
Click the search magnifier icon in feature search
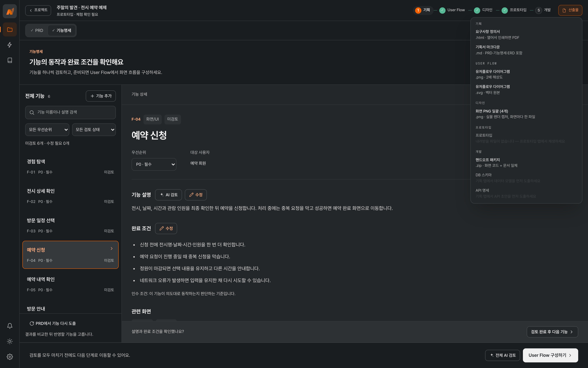click(32, 113)
